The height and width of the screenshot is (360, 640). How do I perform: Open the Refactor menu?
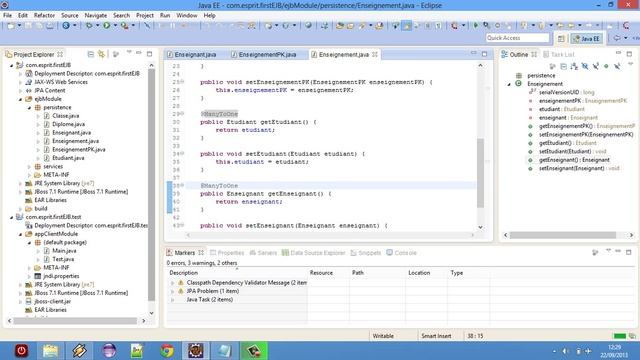[44, 16]
